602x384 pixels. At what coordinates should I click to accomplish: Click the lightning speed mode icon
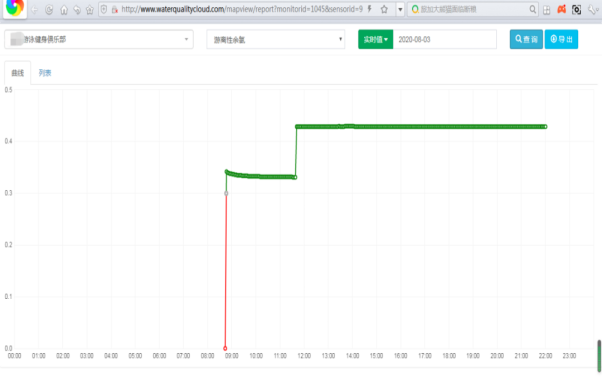[x=369, y=9]
